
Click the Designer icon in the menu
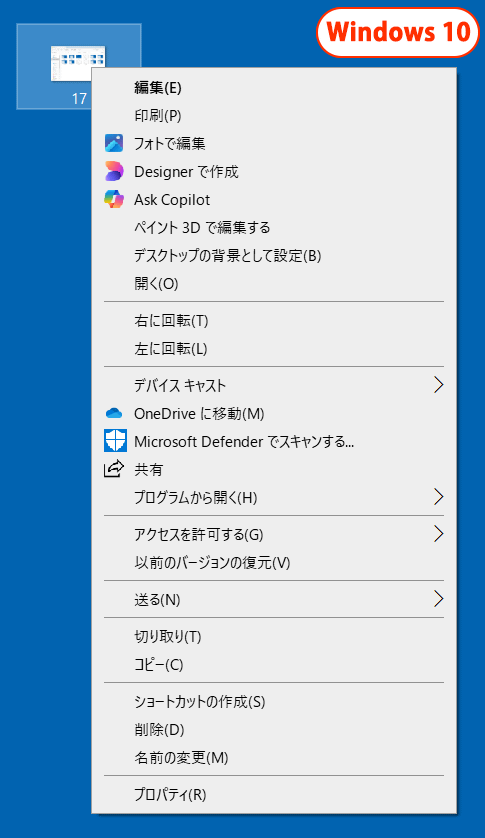[x=114, y=172]
